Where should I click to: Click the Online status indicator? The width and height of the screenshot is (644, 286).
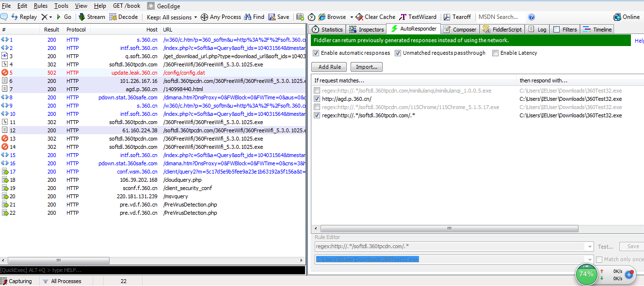click(x=627, y=17)
